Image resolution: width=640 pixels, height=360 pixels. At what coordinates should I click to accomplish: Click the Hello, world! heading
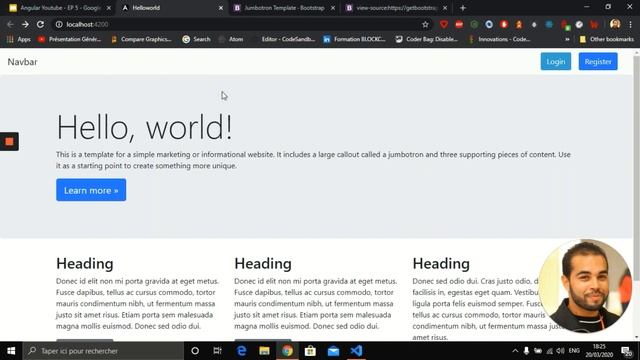click(x=144, y=127)
